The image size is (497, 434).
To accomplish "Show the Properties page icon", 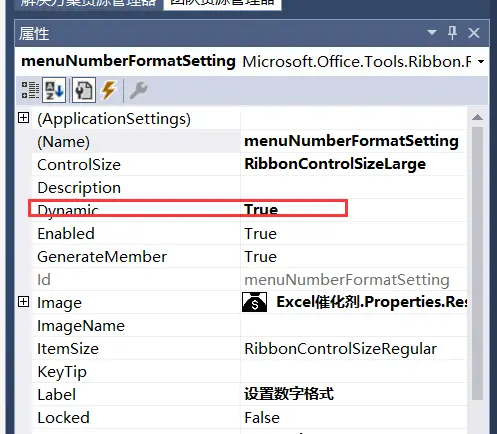I will click(84, 90).
